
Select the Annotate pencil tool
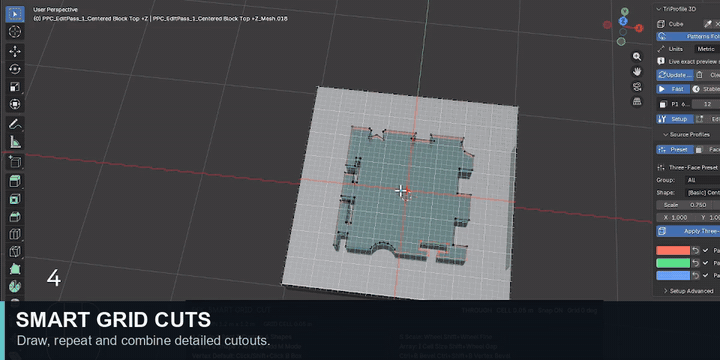(15, 124)
